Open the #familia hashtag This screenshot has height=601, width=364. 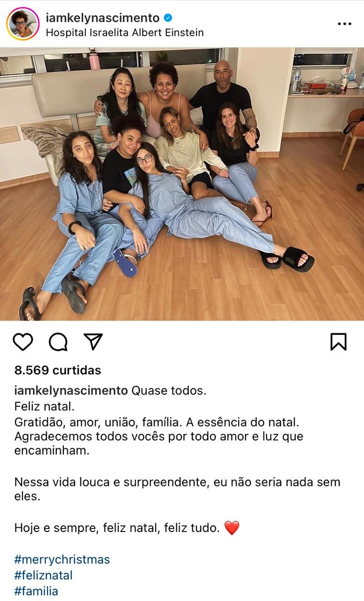(36, 591)
